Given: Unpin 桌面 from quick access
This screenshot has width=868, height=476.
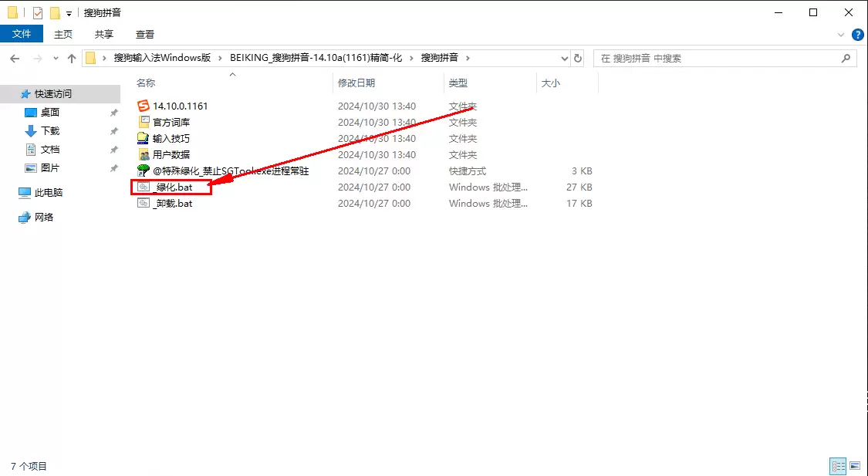Looking at the screenshot, I should coord(114,113).
